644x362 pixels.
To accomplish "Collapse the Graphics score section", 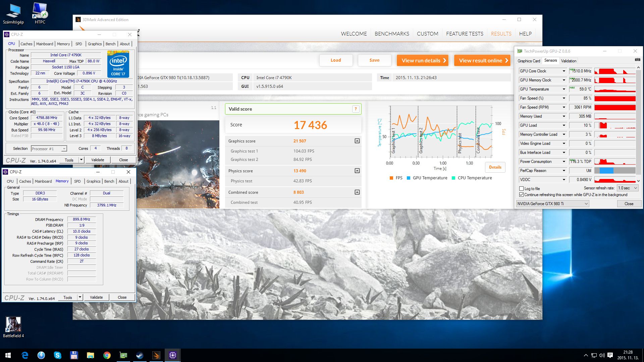I will (x=357, y=141).
